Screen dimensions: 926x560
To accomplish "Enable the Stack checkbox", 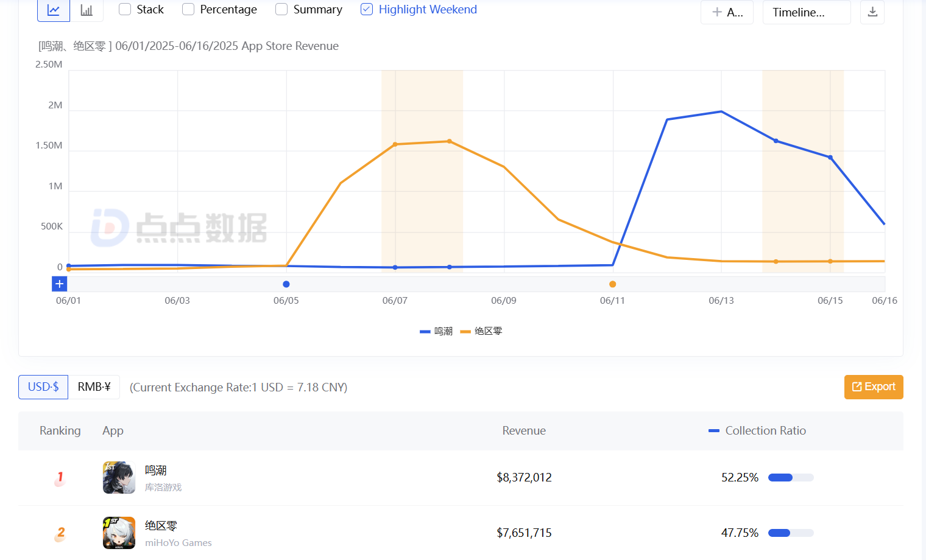I will click(x=125, y=9).
